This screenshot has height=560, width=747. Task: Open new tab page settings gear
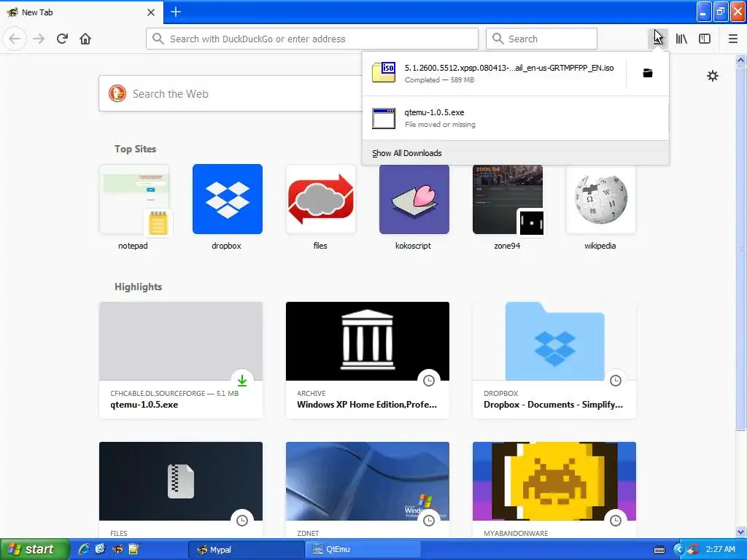(x=712, y=76)
